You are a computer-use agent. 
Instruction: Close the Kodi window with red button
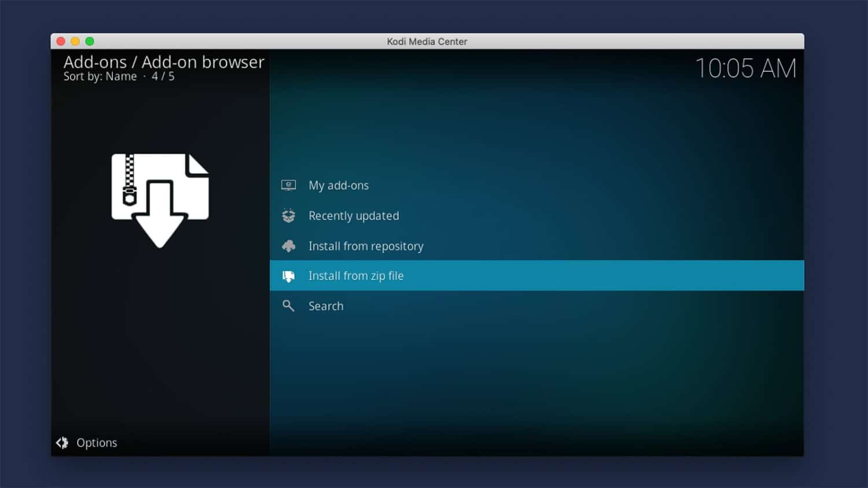click(x=61, y=41)
